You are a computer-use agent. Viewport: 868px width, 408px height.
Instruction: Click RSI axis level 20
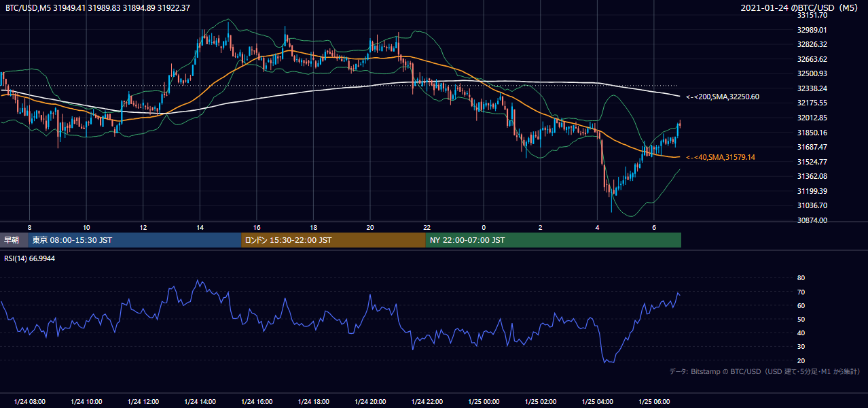pyautogui.click(x=801, y=360)
